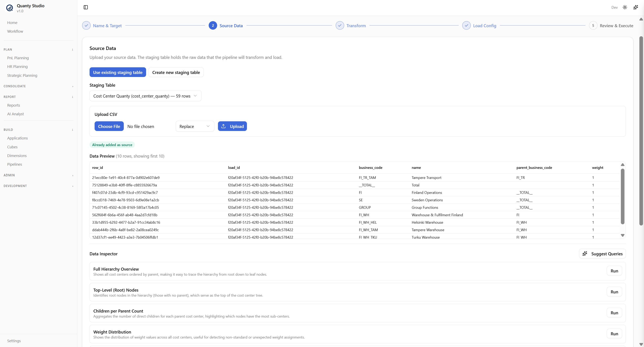The height and width of the screenshot is (347, 644).
Task: Expand the DEVELOPMENT sidebar section
Action: coord(38,186)
